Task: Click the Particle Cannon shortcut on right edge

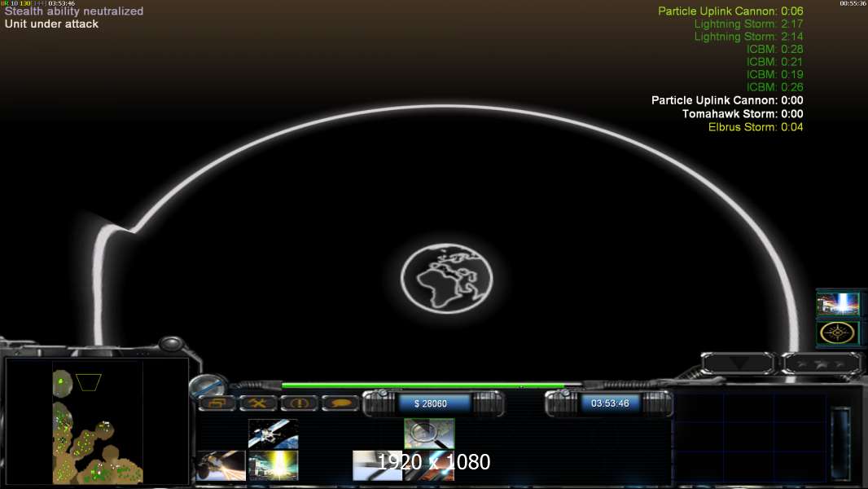Action: click(x=838, y=303)
